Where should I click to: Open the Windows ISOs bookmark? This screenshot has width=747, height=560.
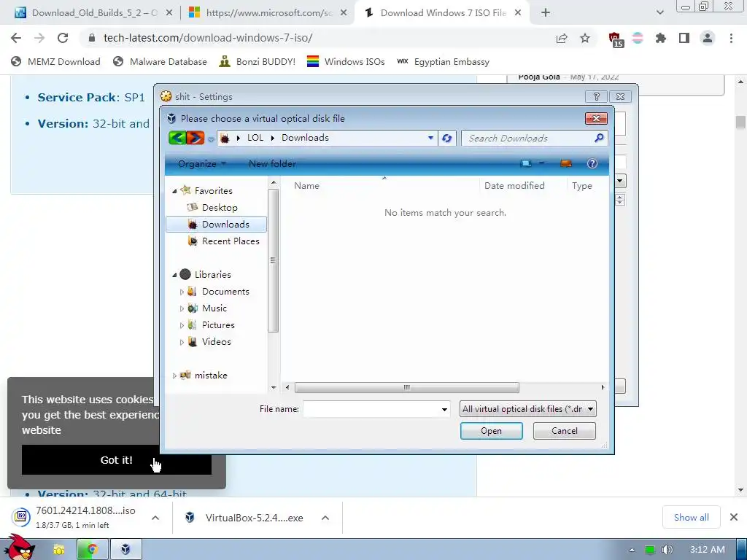pos(345,62)
